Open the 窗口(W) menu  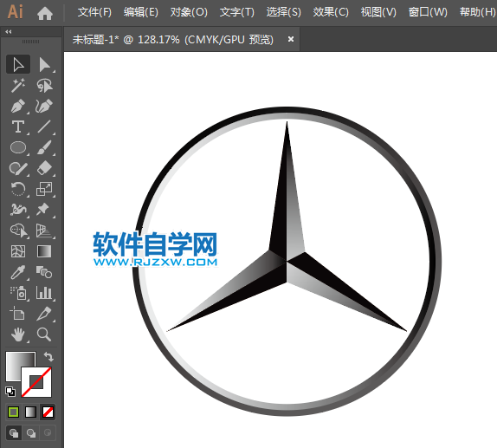(428, 12)
